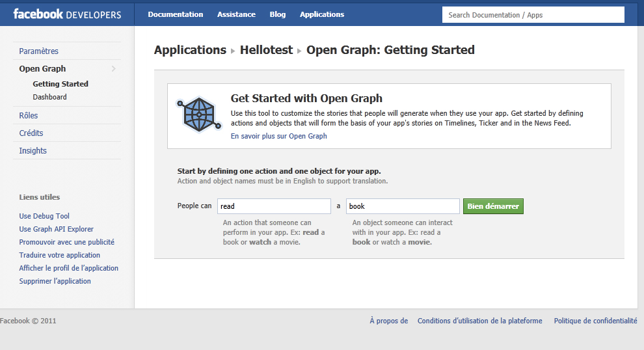Open the À propos de footer link

click(x=388, y=321)
